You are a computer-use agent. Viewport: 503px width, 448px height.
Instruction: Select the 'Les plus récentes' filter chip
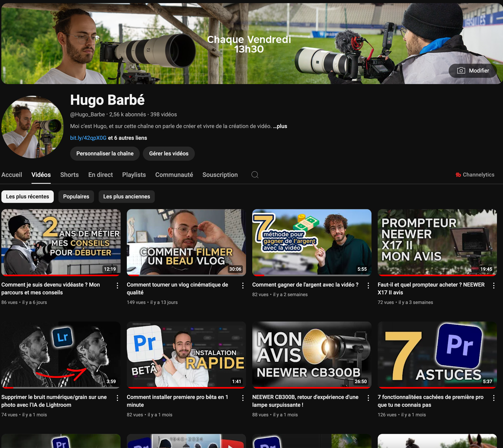pyautogui.click(x=28, y=196)
